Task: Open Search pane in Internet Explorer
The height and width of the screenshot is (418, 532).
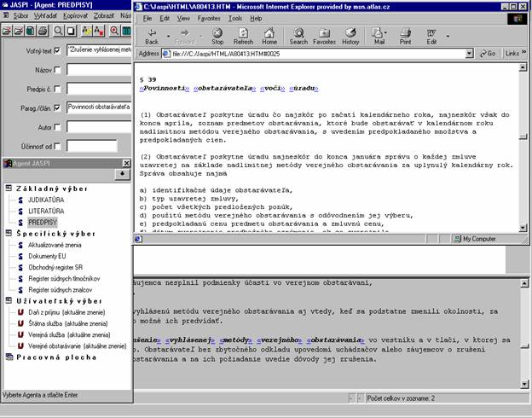Action: (x=298, y=37)
